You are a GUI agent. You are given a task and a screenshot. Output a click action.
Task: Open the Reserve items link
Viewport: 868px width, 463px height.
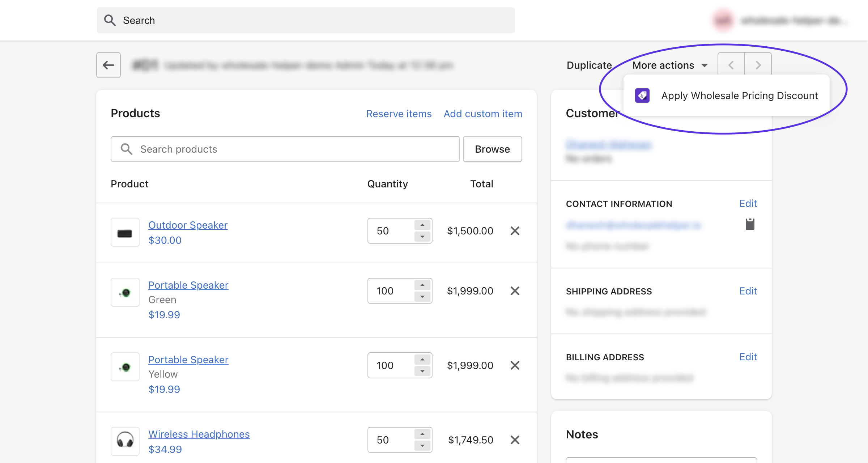399,114
